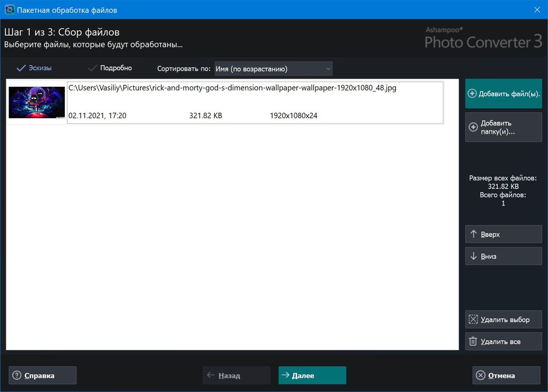The image size is (548, 392).
Task: Switch to Эскизы thumbnail view
Action: 34,68
